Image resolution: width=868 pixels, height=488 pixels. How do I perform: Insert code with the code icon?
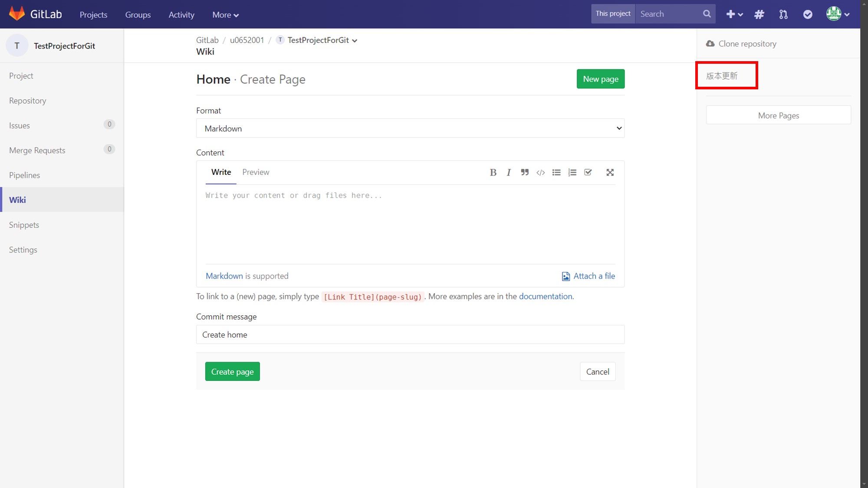pyautogui.click(x=540, y=172)
